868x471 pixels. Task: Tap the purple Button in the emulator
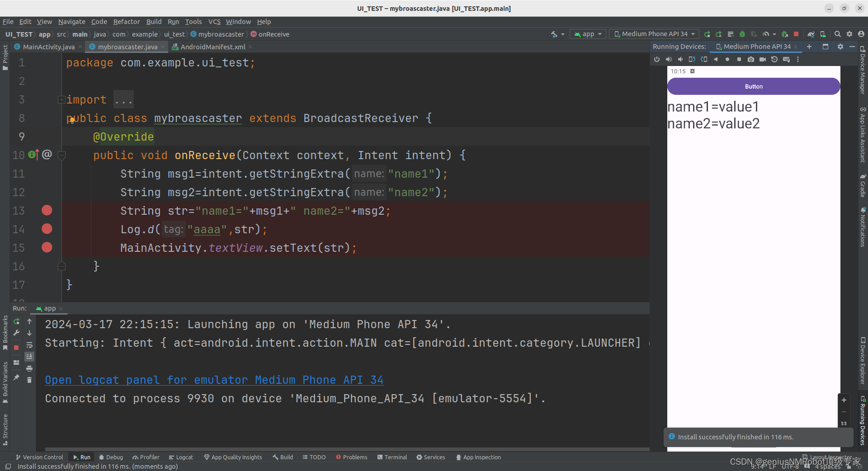(x=754, y=86)
